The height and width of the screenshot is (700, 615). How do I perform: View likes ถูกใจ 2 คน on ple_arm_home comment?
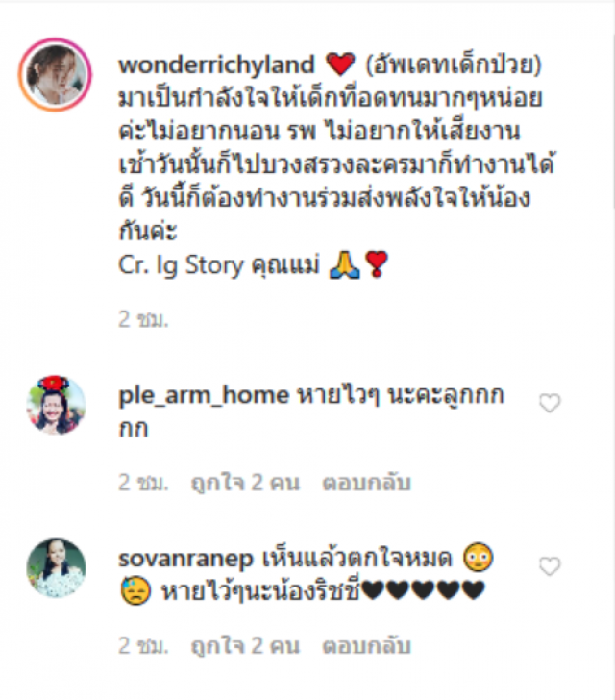(245, 483)
